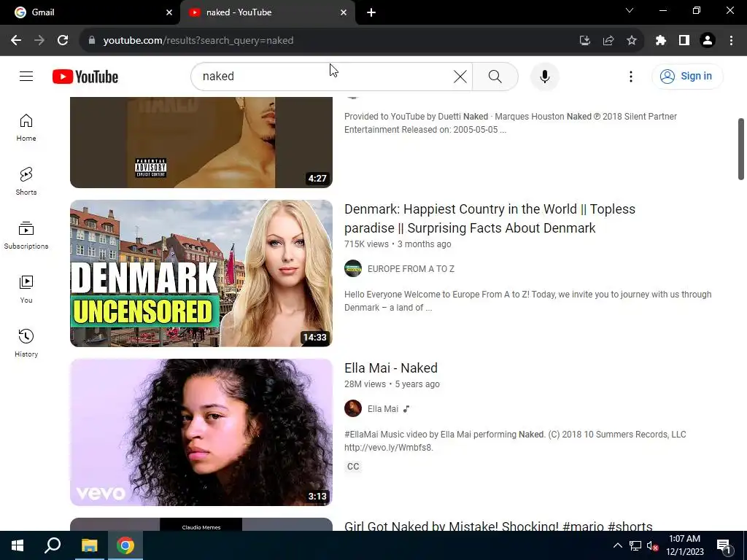
Task: Click the Sign in button
Action: pos(687,76)
